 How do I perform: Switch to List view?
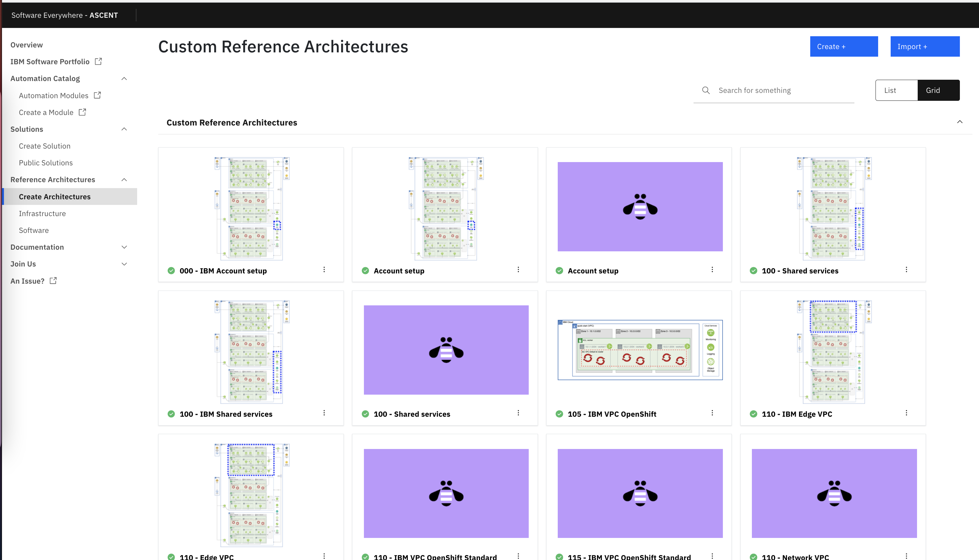890,90
